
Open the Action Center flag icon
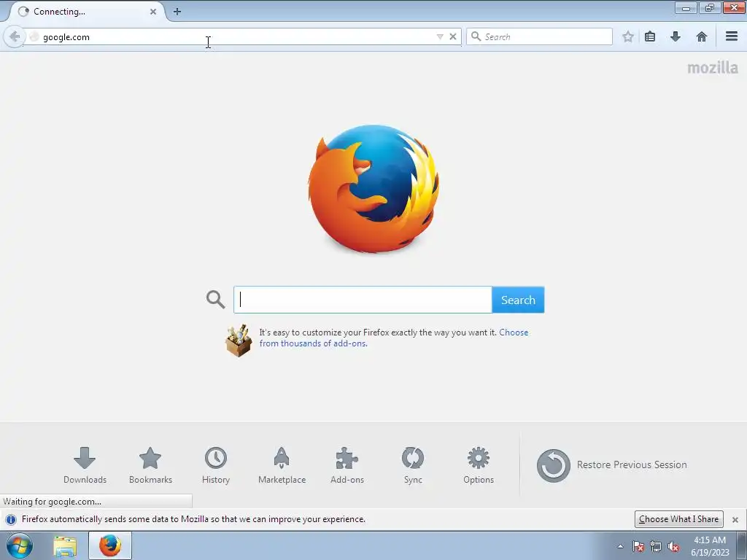[638, 546]
